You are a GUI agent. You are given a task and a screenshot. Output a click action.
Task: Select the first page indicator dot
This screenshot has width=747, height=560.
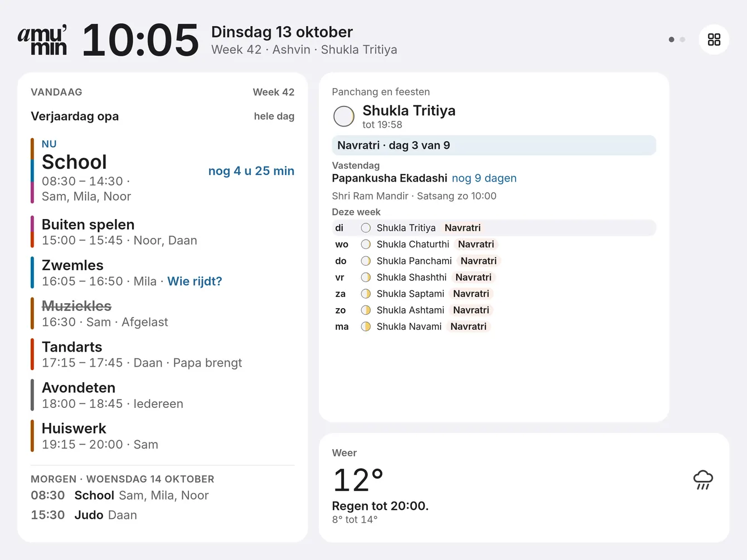(671, 40)
